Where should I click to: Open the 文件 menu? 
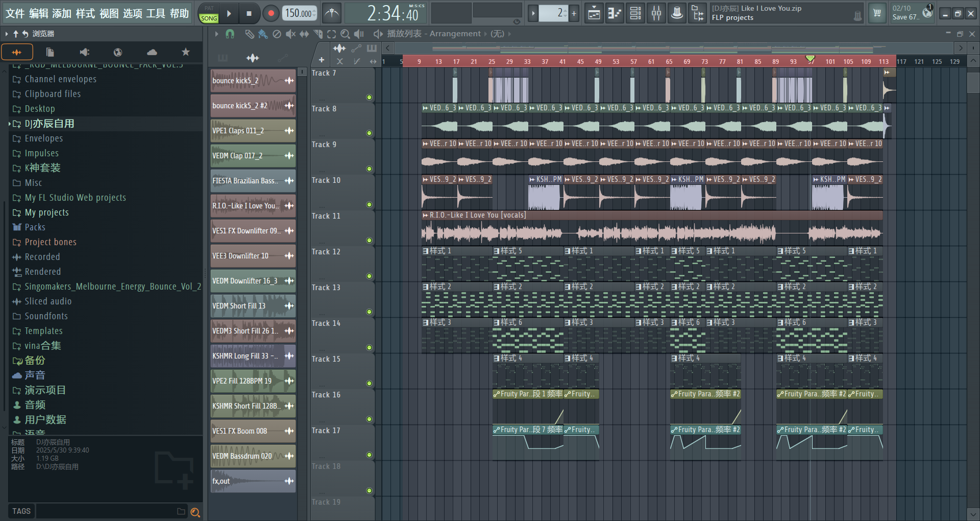point(15,13)
